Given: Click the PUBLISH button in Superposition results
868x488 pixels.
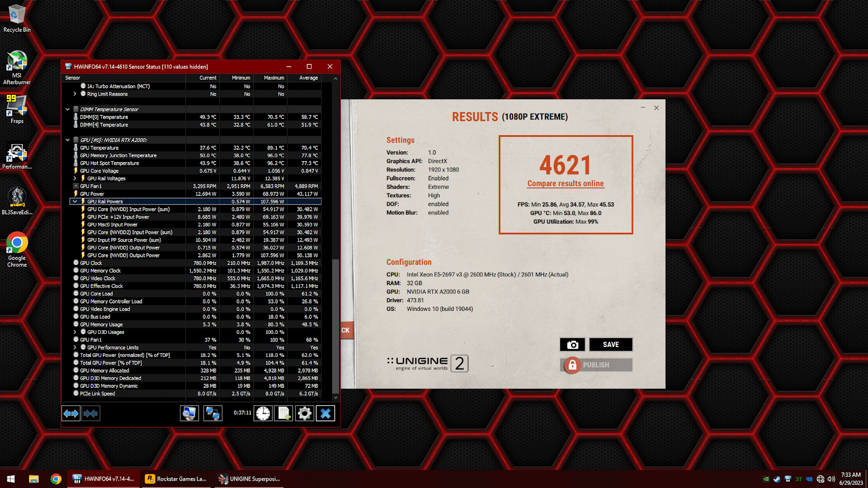Looking at the screenshot, I should coord(596,365).
